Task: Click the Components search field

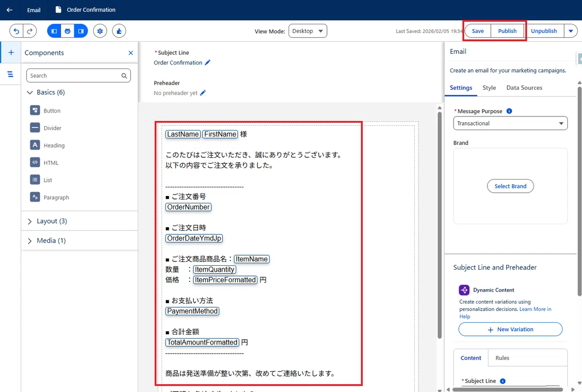Action: [79, 76]
